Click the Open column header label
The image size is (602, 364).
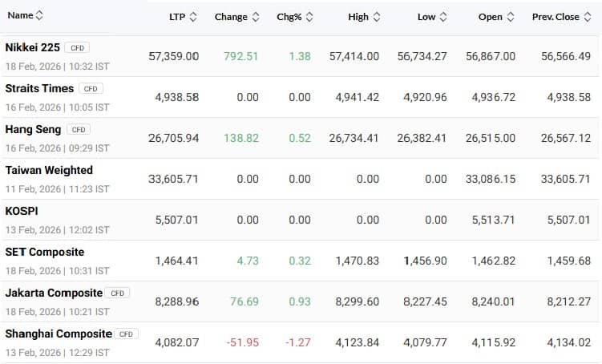tap(491, 17)
